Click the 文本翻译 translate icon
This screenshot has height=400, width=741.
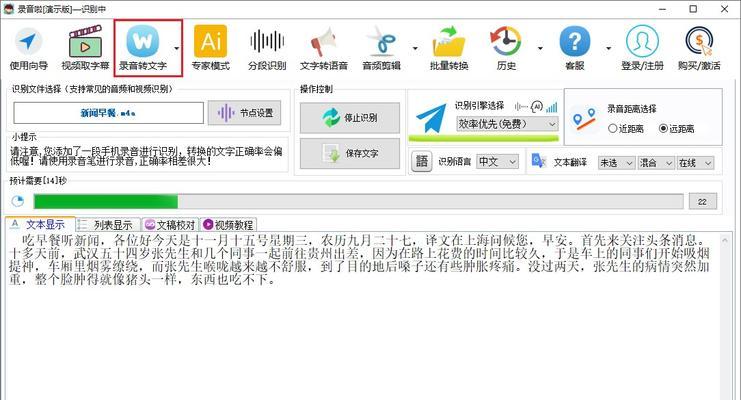539,161
